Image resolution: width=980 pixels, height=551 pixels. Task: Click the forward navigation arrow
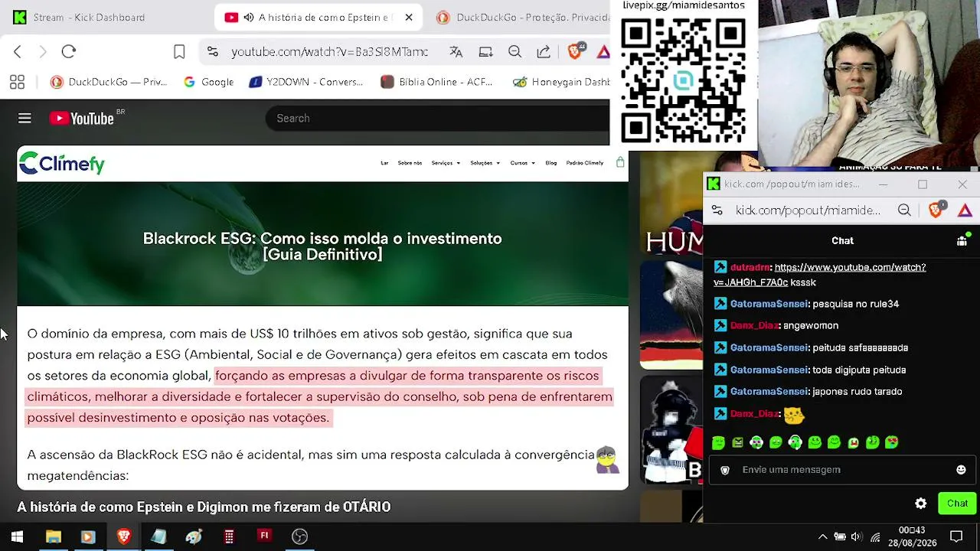coord(43,51)
